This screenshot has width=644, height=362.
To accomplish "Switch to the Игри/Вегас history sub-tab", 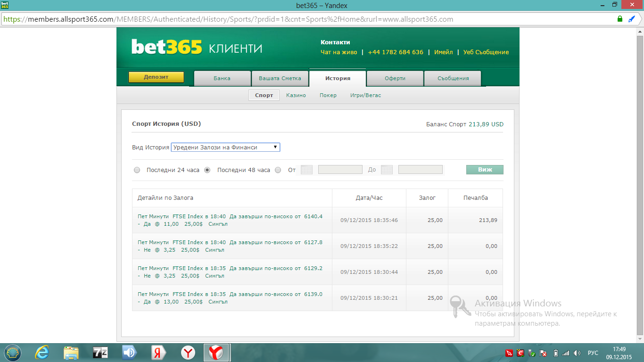I will pyautogui.click(x=365, y=95).
